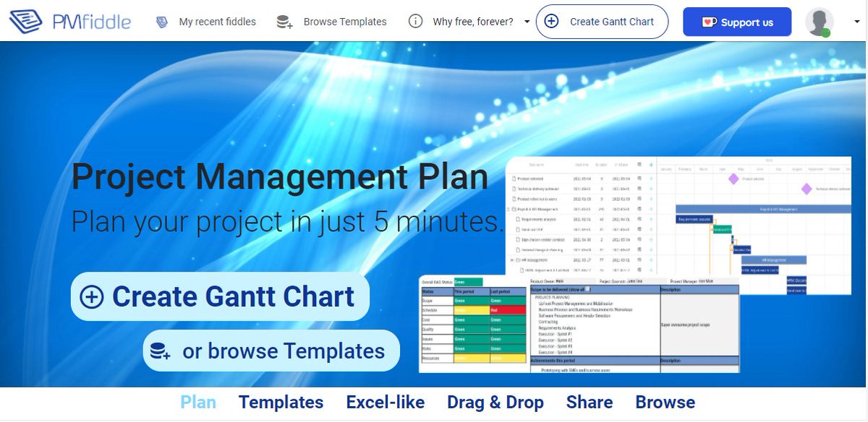Viewport: 868px width, 422px height.
Task: Click the plus icon in navbar Create button
Action: [551, 22]
